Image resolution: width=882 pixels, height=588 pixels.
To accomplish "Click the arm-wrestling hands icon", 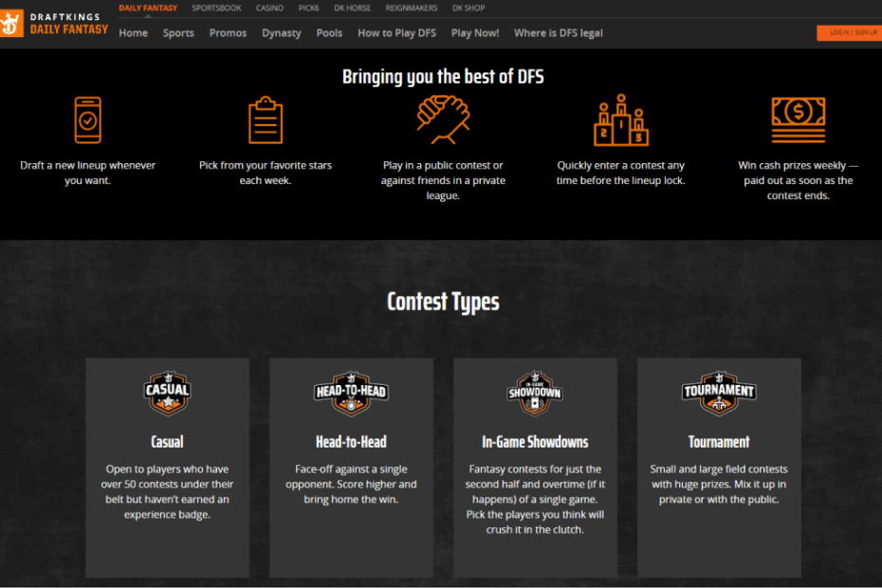I will pos(443,119).
